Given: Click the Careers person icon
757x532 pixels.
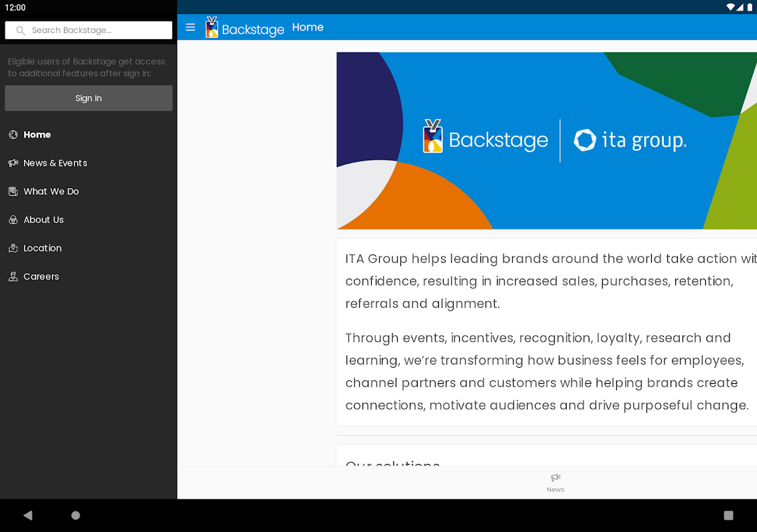Looking at the screenshot, I should tap(13, 277).
